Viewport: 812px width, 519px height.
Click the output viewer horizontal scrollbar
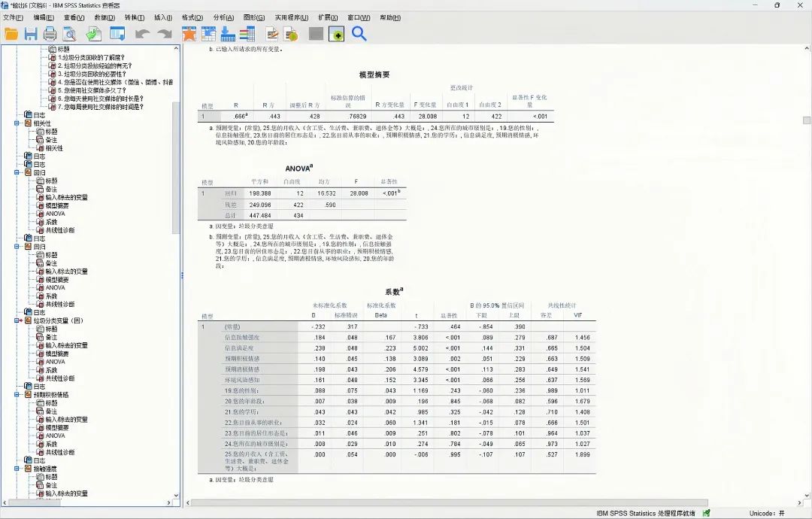click(451, 502)
